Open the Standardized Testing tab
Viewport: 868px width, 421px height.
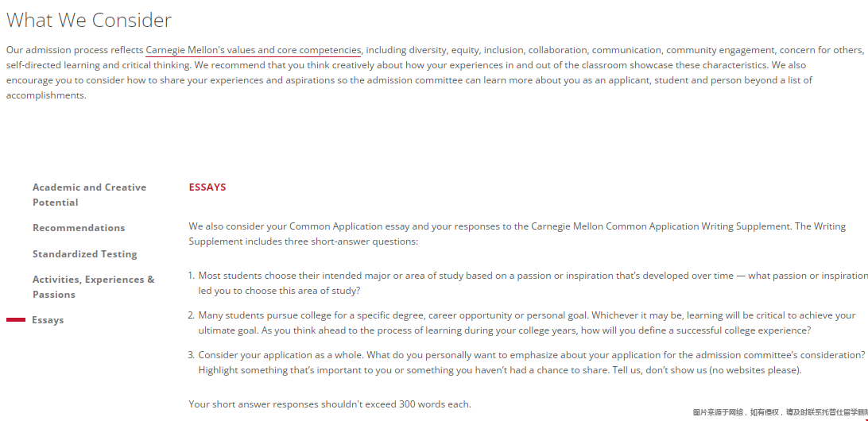click(84, 254)
